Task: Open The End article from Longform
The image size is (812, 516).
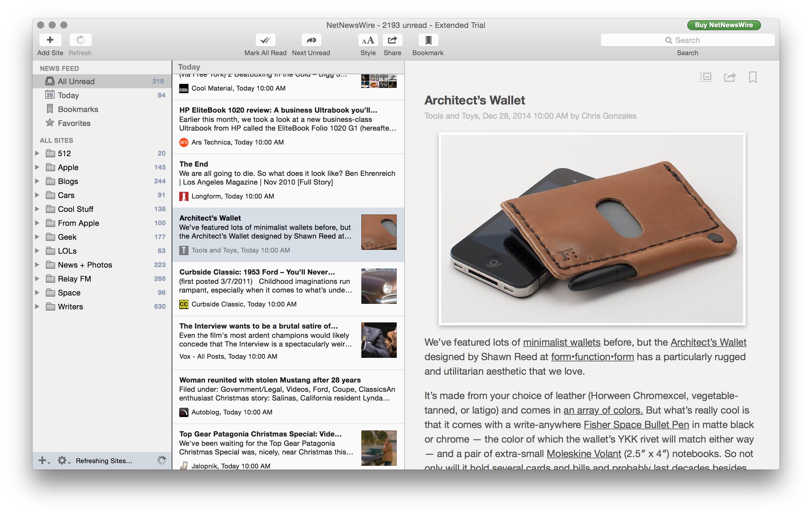Action: [x=288, y=181]
